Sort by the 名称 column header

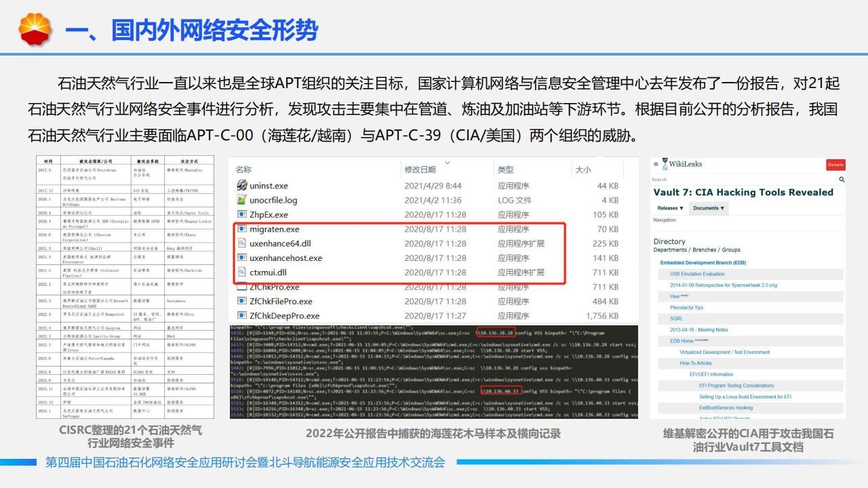(x=243, y=169)
